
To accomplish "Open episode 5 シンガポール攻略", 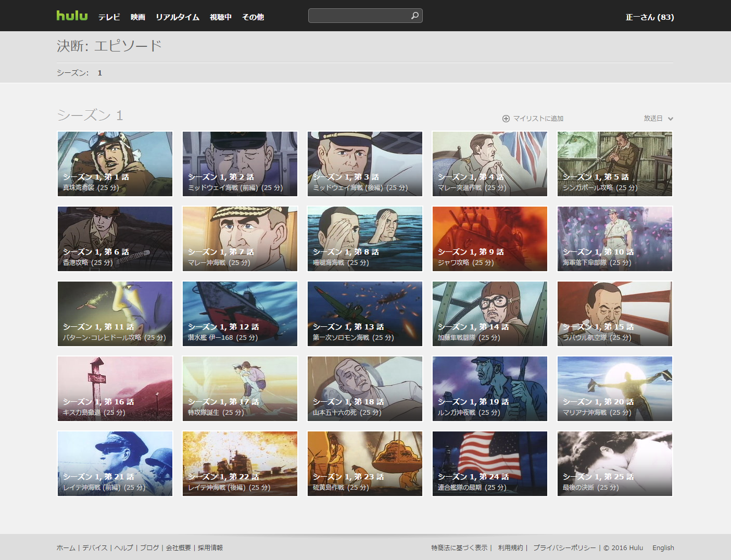I will click(615, 164).
